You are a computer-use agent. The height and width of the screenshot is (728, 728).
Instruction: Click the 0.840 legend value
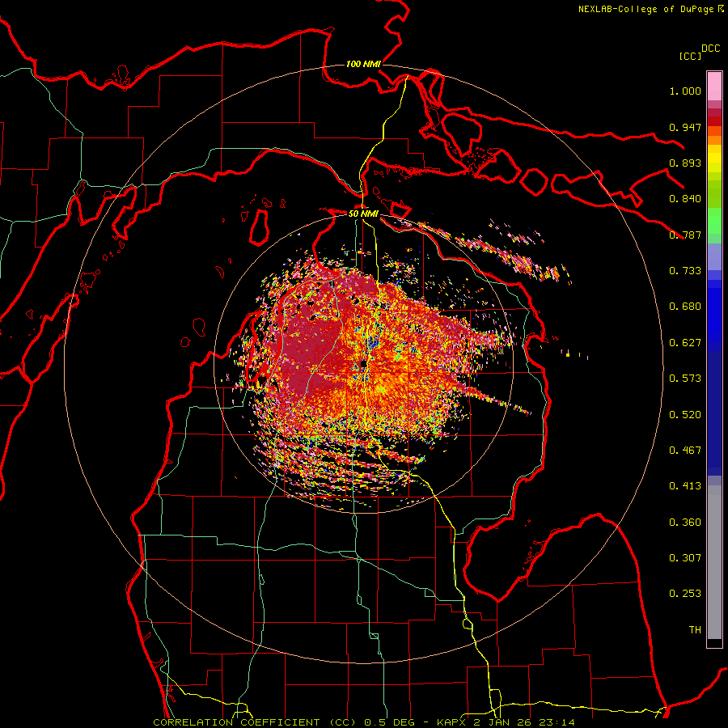[685, 199]
